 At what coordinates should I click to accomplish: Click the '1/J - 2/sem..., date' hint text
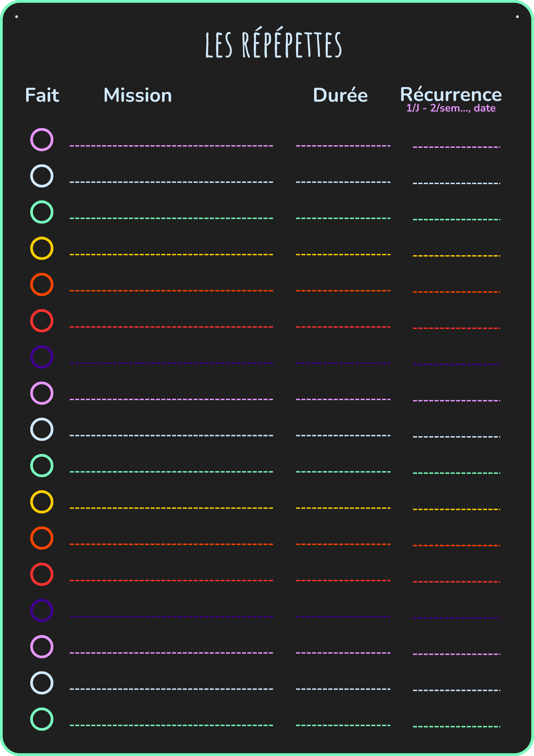[x=451, y=108]
